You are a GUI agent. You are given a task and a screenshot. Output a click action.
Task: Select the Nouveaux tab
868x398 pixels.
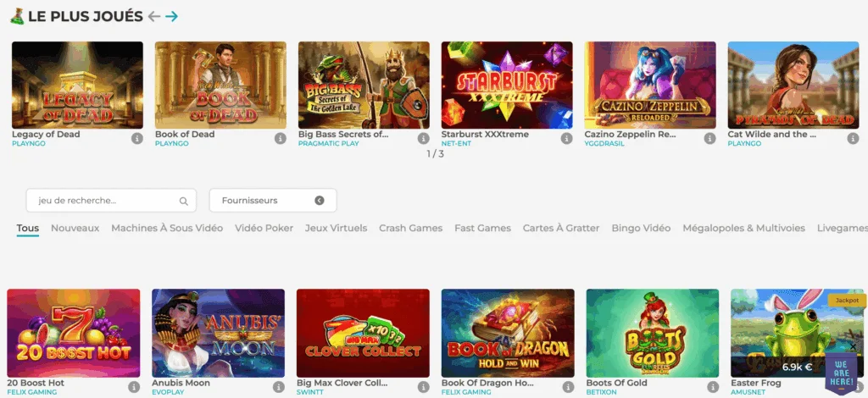(x=75, y=228)
